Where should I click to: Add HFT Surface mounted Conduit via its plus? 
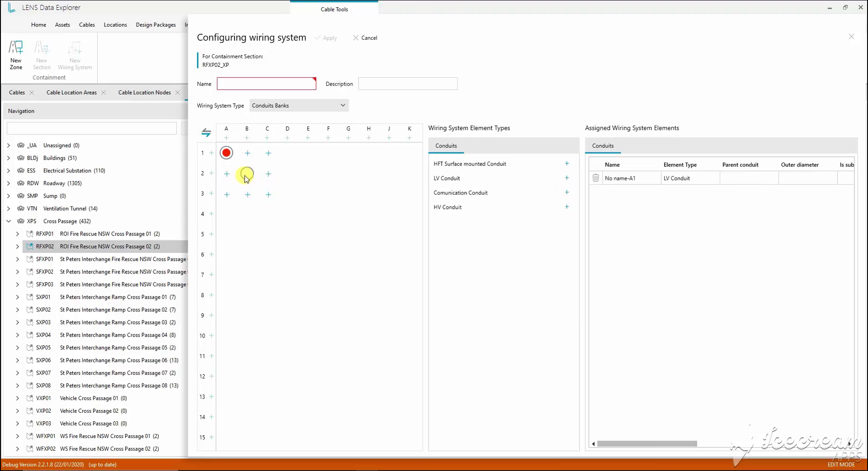click(567, 164)
